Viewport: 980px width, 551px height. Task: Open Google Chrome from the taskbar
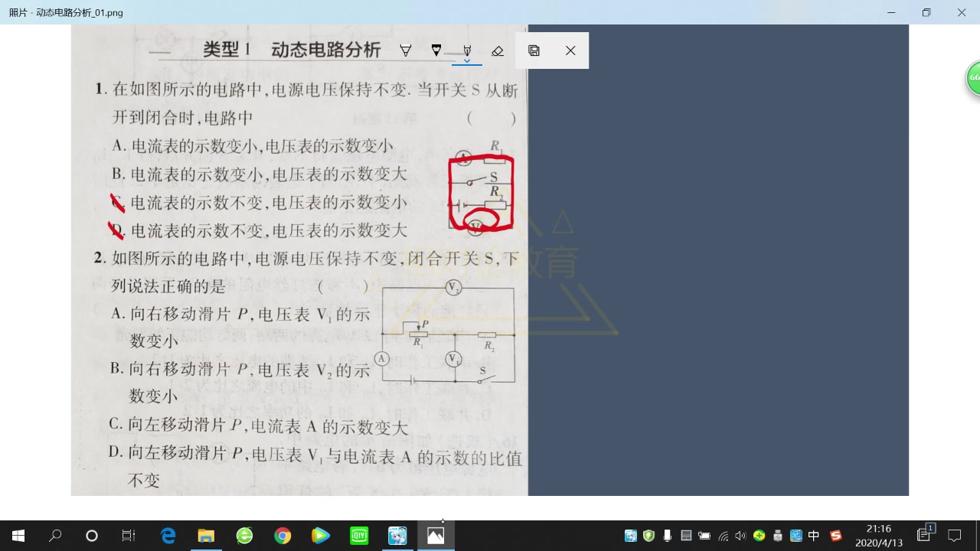[x=283, y=536]
